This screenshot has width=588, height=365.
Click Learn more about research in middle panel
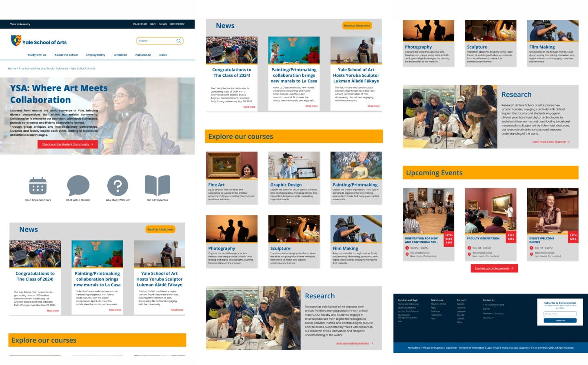tap(354, 343)
